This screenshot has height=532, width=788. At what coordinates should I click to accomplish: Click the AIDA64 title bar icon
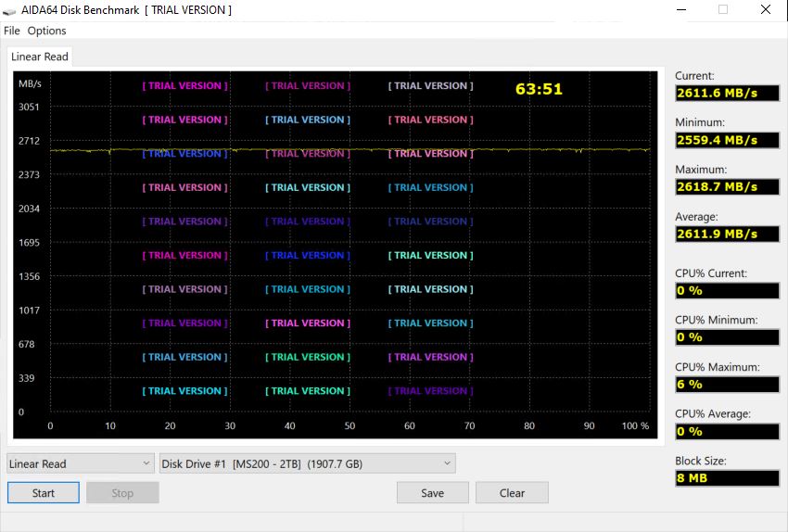[x=9, y=10]
